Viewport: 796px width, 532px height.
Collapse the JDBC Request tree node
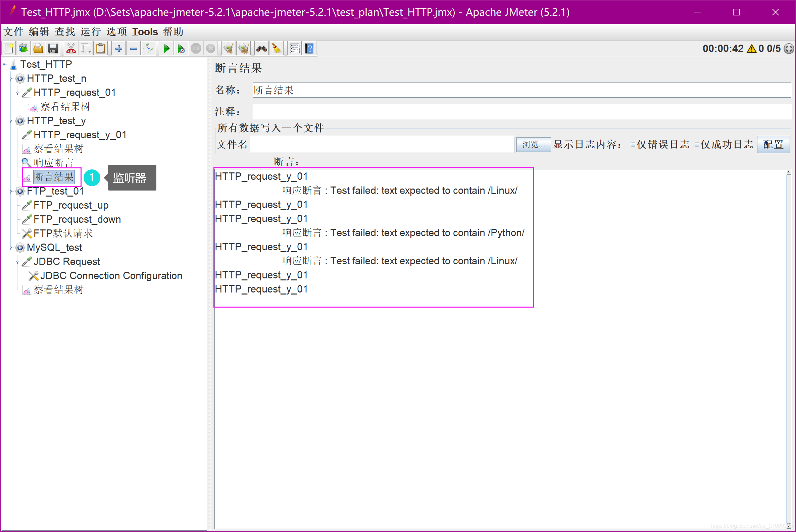point(18,262)
